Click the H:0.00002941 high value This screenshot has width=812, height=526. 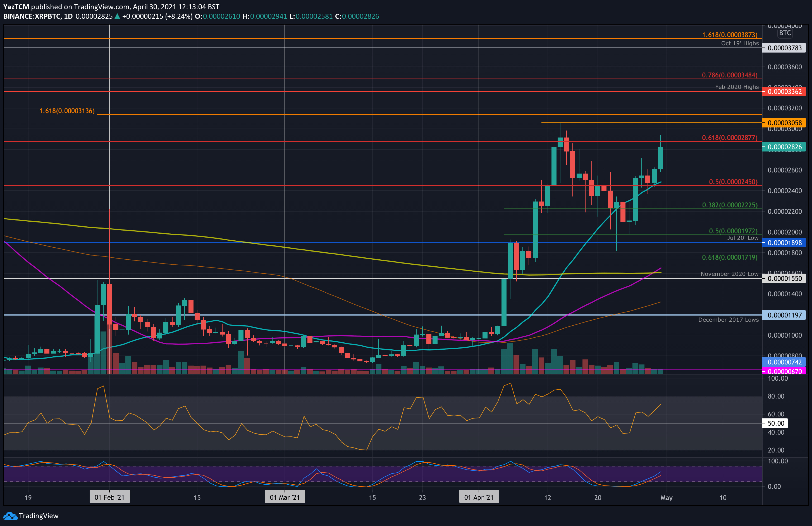click(264, 16)
